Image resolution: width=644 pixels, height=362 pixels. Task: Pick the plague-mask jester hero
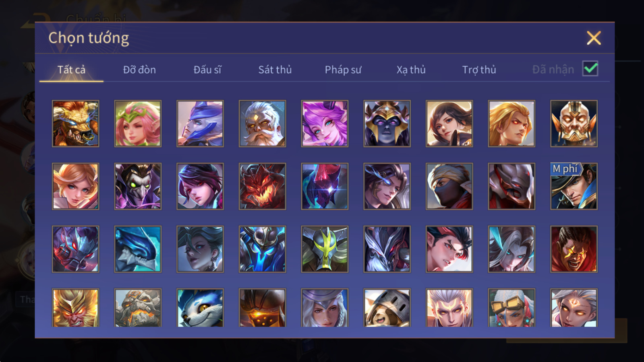[x=138, y=186]
